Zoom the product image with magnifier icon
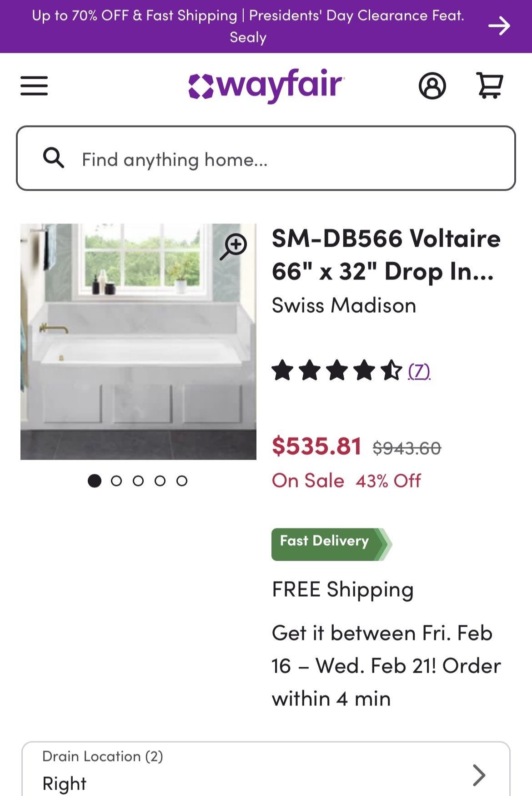Viewport: 532px width, 796px height. 234,247
